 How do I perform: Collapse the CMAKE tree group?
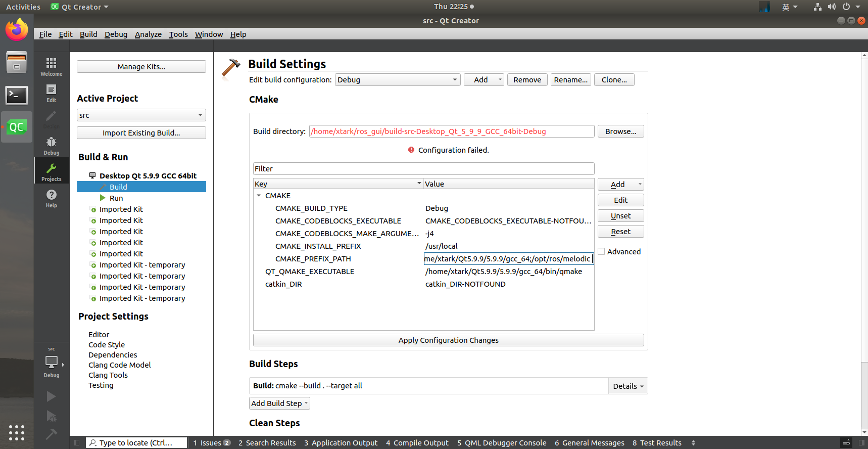[x=259, y=196]
